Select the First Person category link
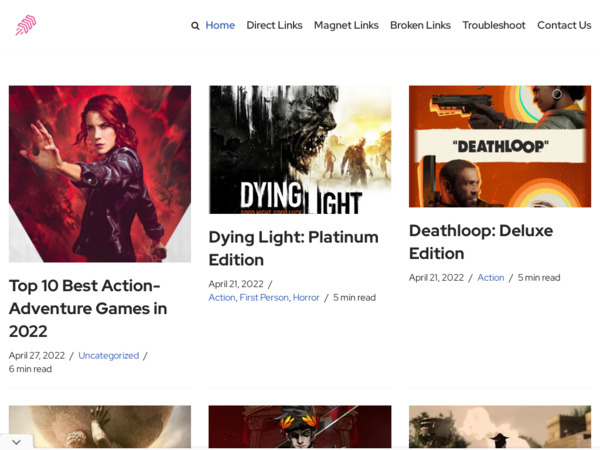This screenshot has height=450, width=600. [x=264, y=297]
